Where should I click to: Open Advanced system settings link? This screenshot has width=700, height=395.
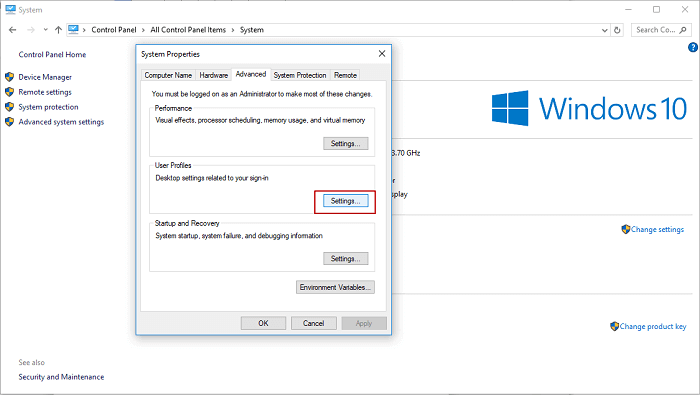click(x=61, y=122)
